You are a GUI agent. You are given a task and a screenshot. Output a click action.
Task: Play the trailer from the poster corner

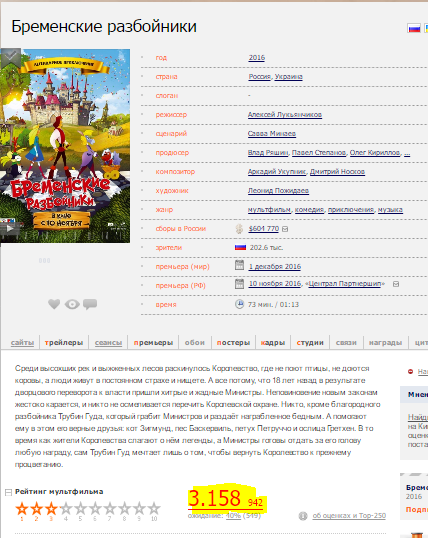10,228
